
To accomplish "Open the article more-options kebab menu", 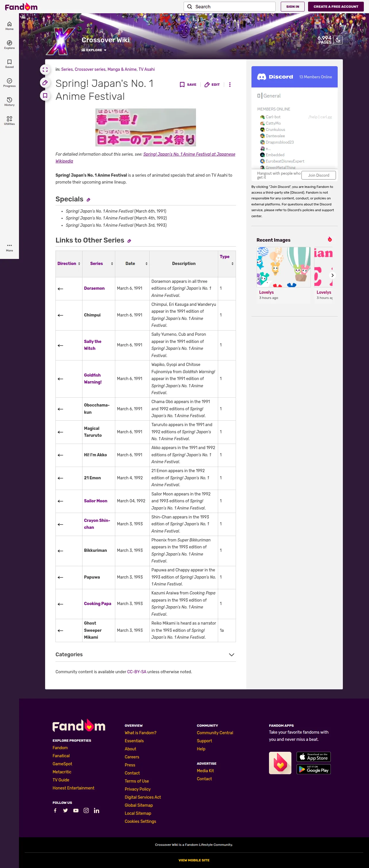I will 230,85.
